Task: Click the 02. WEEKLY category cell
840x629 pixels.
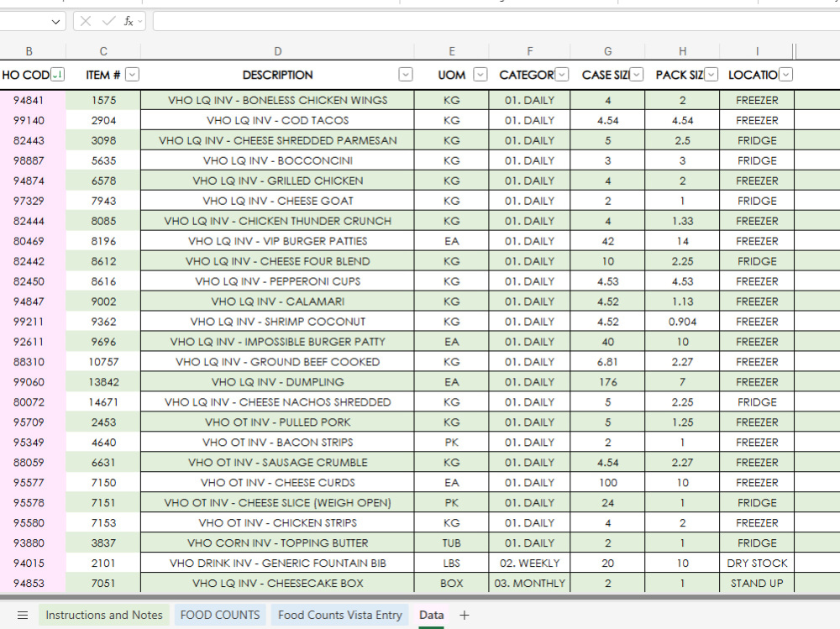Action: 530,563
